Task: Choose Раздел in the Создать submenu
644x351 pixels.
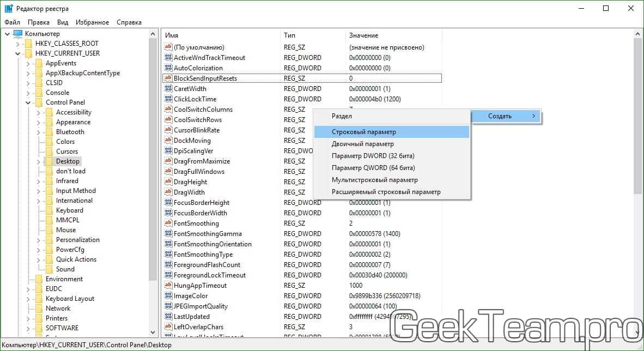Action: tap(391, 116)
